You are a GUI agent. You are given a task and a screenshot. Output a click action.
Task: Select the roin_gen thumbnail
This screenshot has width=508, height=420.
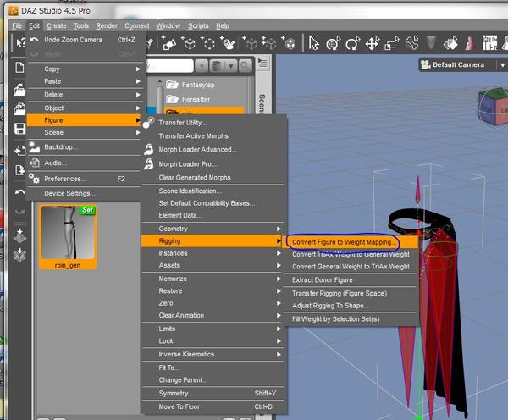coord(68,237)
